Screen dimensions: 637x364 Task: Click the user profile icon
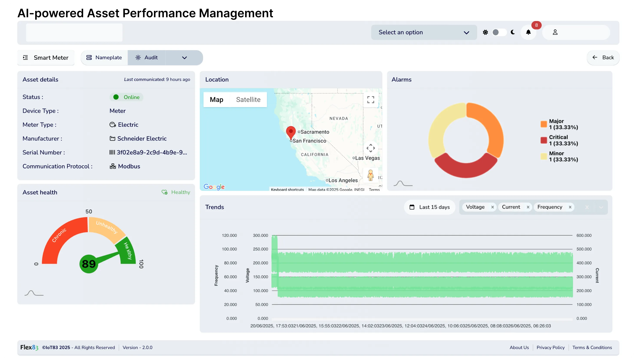tap(555, 32)
